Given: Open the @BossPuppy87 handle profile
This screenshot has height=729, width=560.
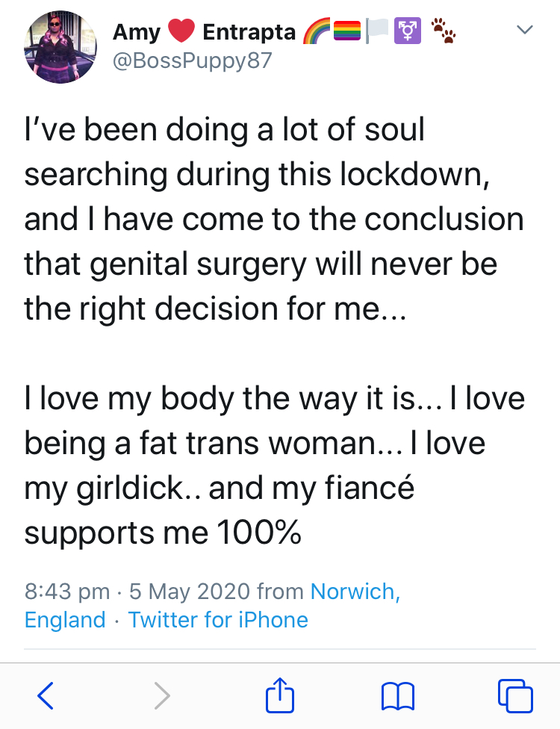Looking at the screenshot, I should pos(193,61).
